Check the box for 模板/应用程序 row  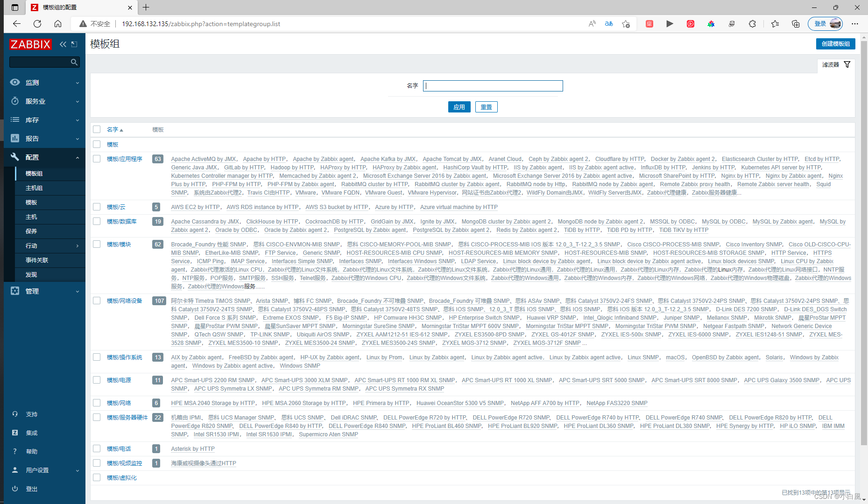click(97, 159)
